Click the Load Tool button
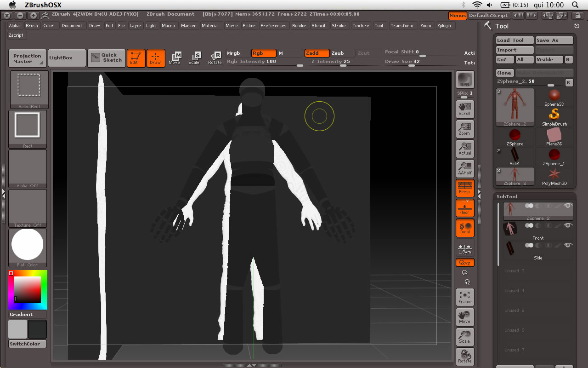Image resolution: width=588 pixels, height=368 pixels. [x=514, y=40]
